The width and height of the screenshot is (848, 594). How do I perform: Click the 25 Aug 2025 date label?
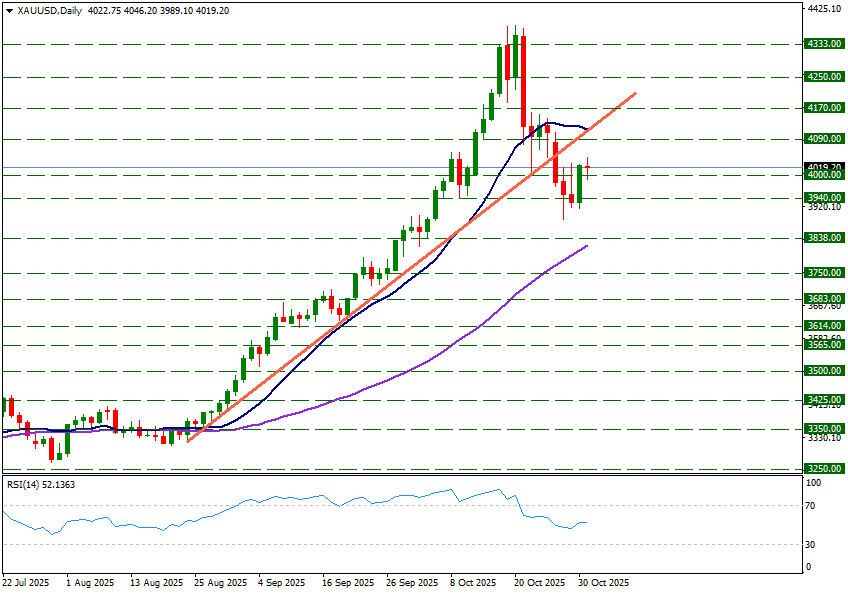click(x=219, y=582)
